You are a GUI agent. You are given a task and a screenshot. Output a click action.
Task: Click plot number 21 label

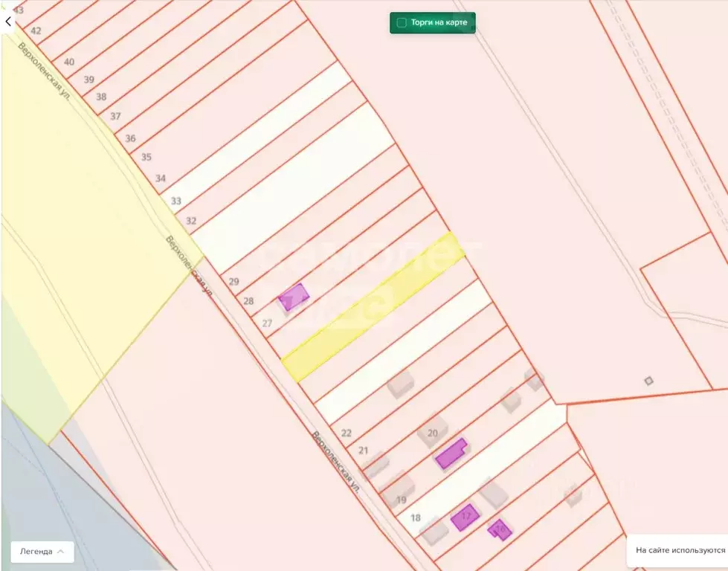[364, 451]
